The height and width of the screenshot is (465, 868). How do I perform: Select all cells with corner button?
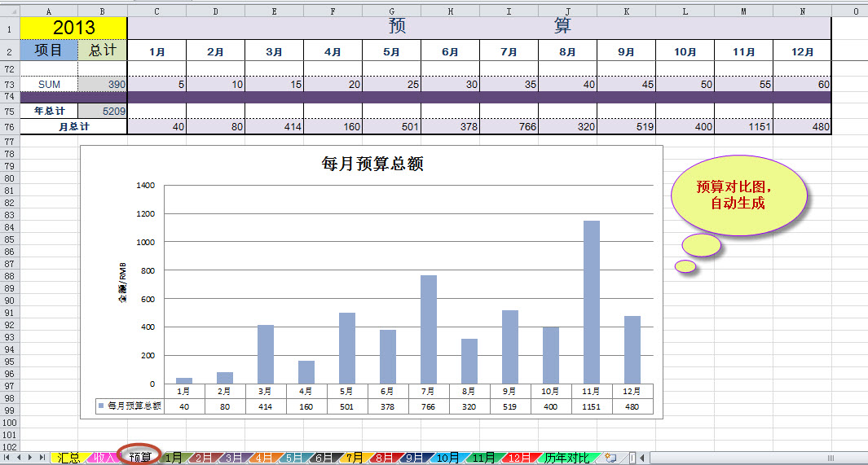point(10,11)
